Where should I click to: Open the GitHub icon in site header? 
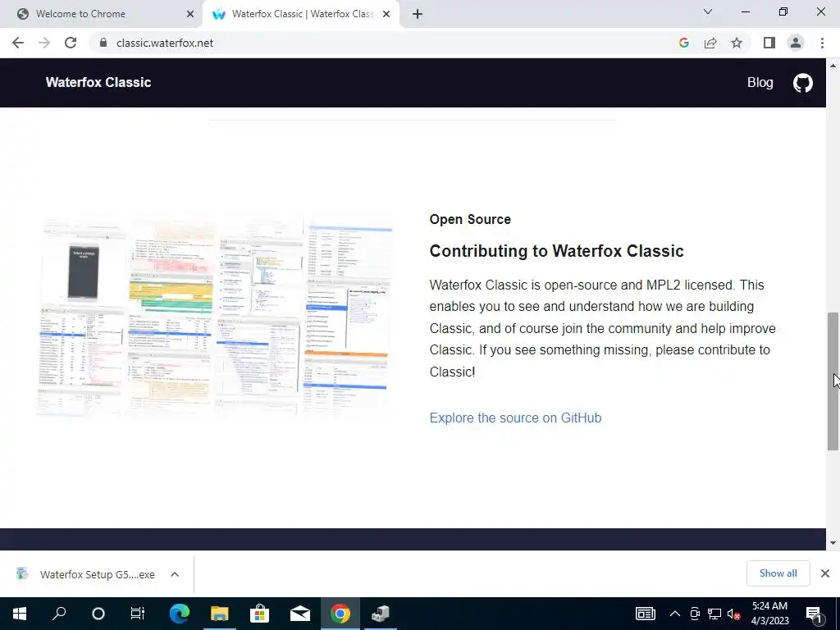[x=802, y=83]
